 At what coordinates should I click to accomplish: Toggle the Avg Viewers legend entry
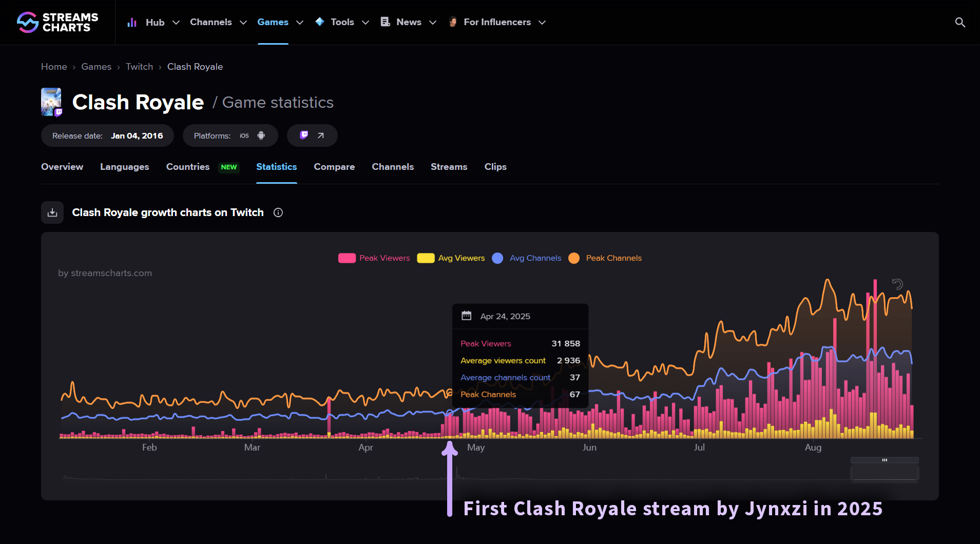coord(450,258)
